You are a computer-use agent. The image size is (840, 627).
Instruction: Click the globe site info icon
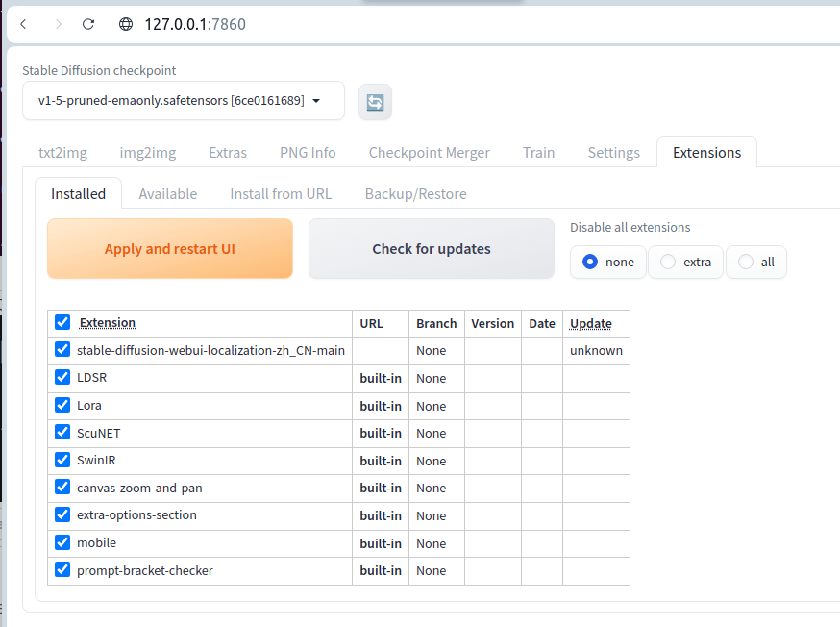click(126, 24)
